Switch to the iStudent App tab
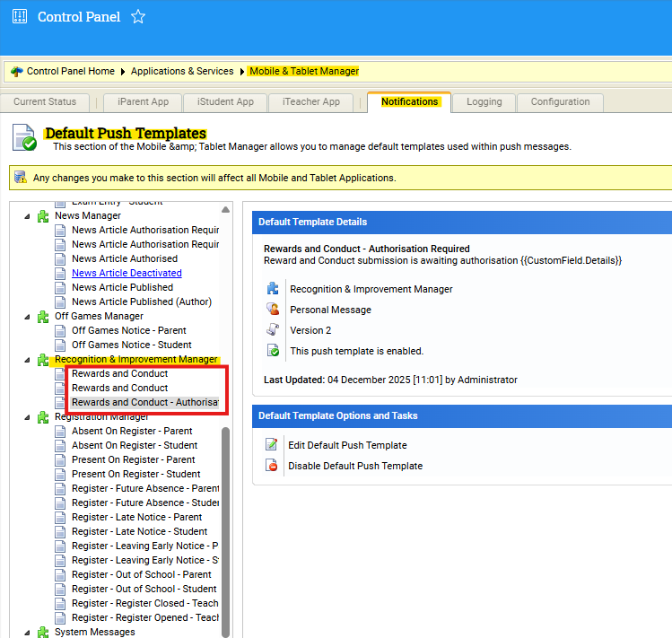 pyautogui.click(x=225, y=102)
